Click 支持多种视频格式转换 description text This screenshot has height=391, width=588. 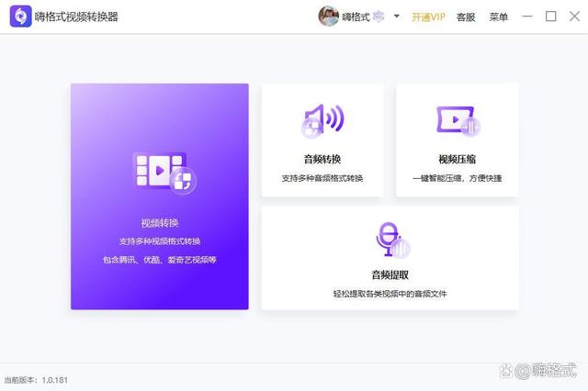160,241
